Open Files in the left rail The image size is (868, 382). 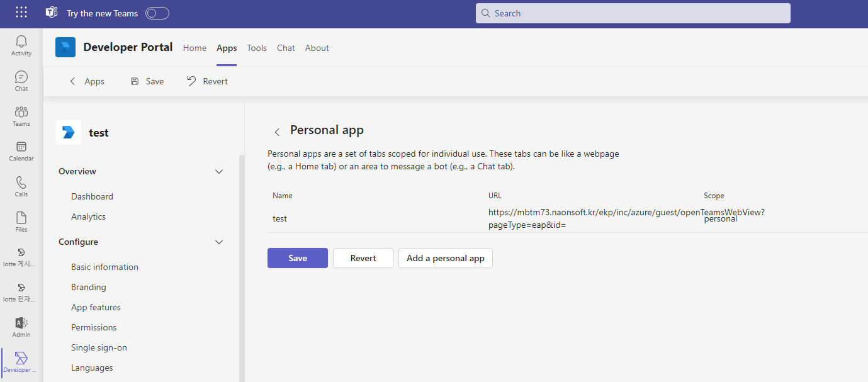(21, 222)
